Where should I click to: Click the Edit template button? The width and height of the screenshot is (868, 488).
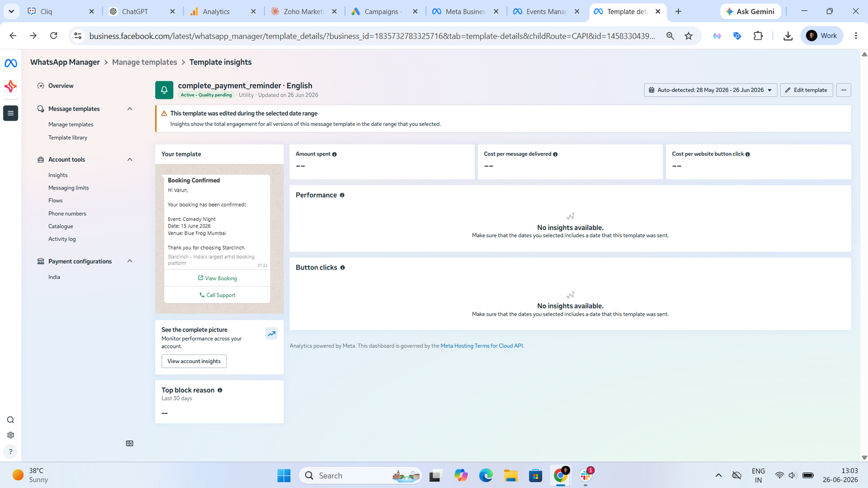[x=806, y=90]
